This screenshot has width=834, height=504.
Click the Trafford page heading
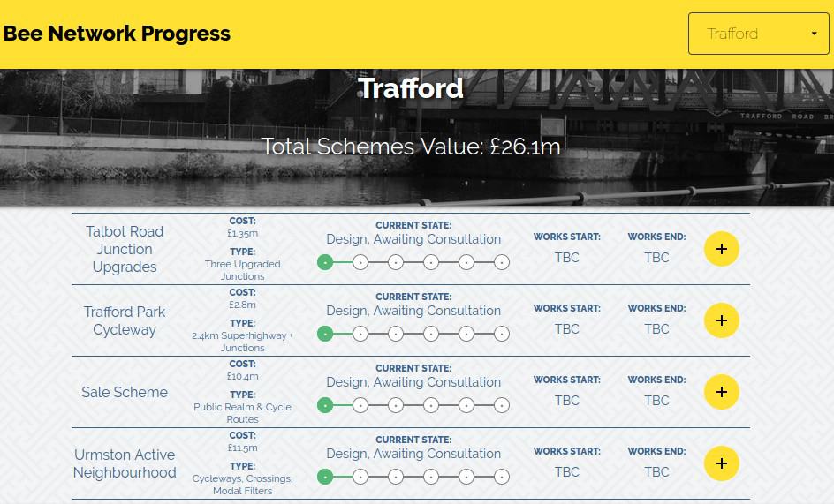(411, 88)
